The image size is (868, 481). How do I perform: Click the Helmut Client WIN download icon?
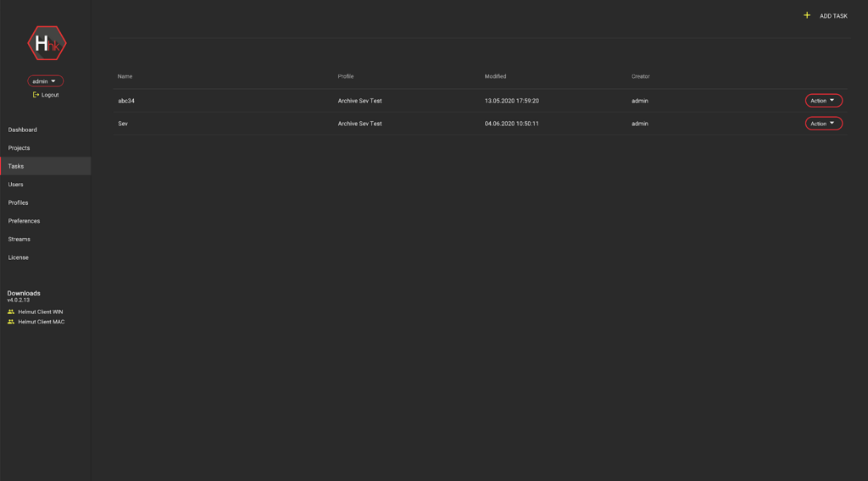click(x=11, y=312)
